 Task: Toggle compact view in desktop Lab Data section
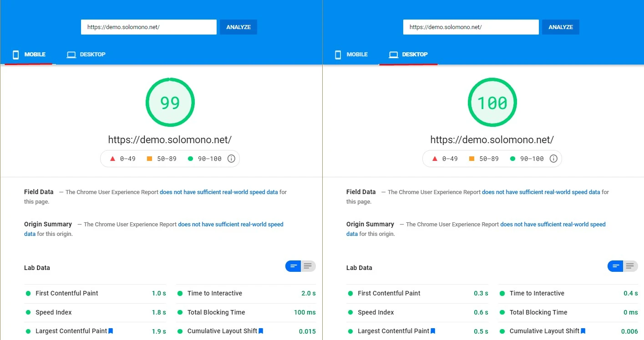(616, 266)
